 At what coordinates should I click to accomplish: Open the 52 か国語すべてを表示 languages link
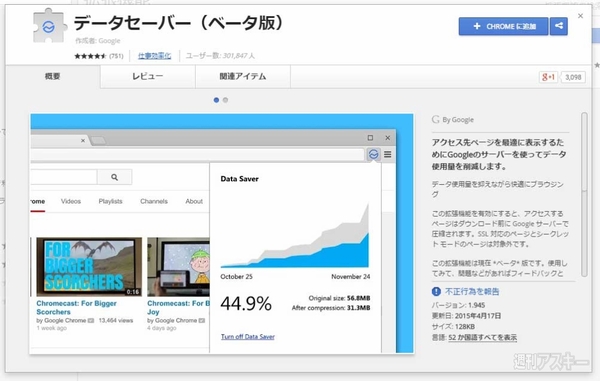[x=483, y=337]
